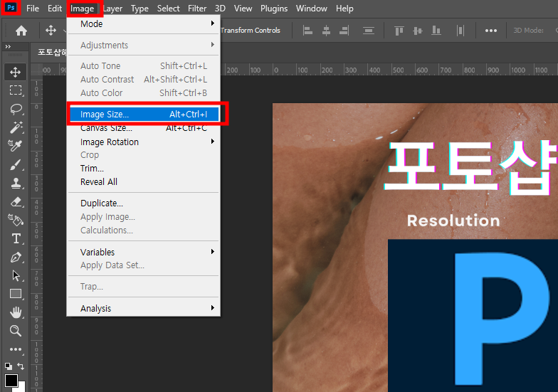Choose Duplicate... menu entry
This screenshot has width=558, height=392.
click(x=144, y=203)
